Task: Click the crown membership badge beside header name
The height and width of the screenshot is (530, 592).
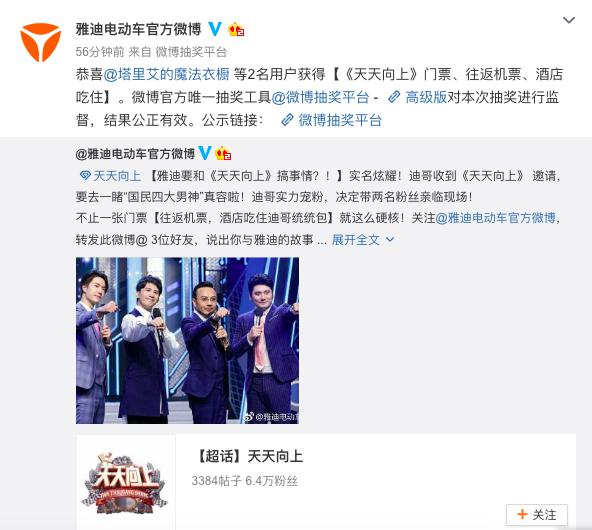Action: pyautogui.click(x=236, y=29)
